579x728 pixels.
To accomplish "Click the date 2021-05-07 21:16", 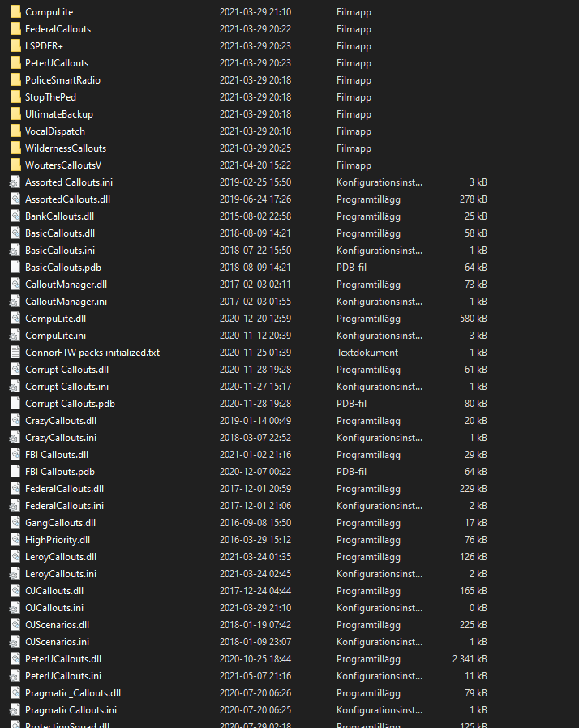I will pos(255,676).
